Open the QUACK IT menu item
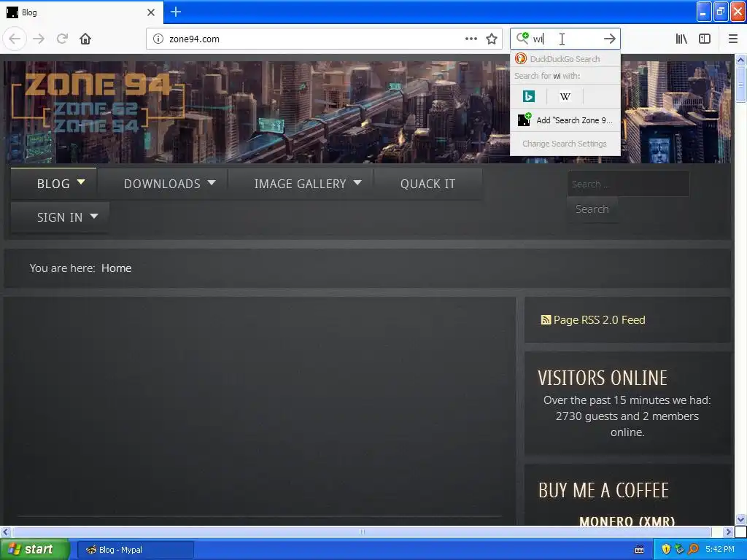 coord(427,183)
